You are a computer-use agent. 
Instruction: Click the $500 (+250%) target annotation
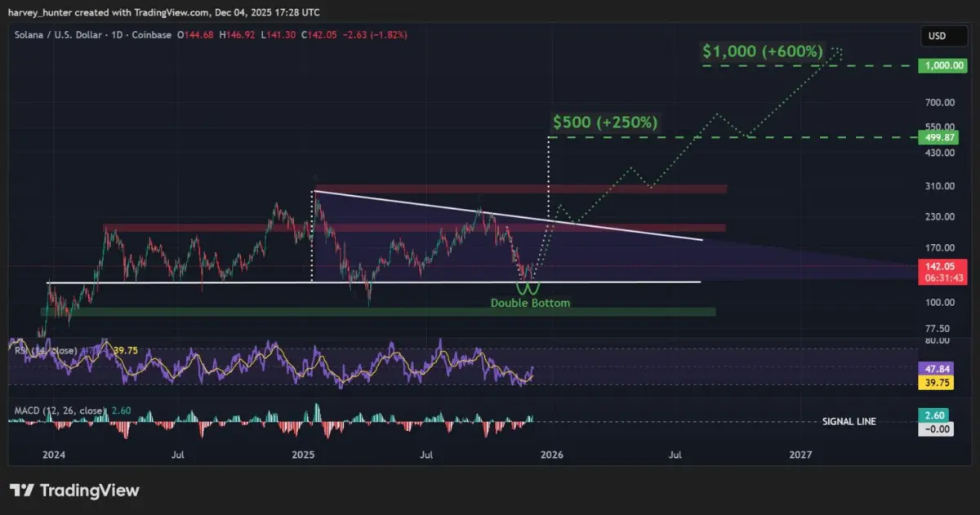pos(605,122)
